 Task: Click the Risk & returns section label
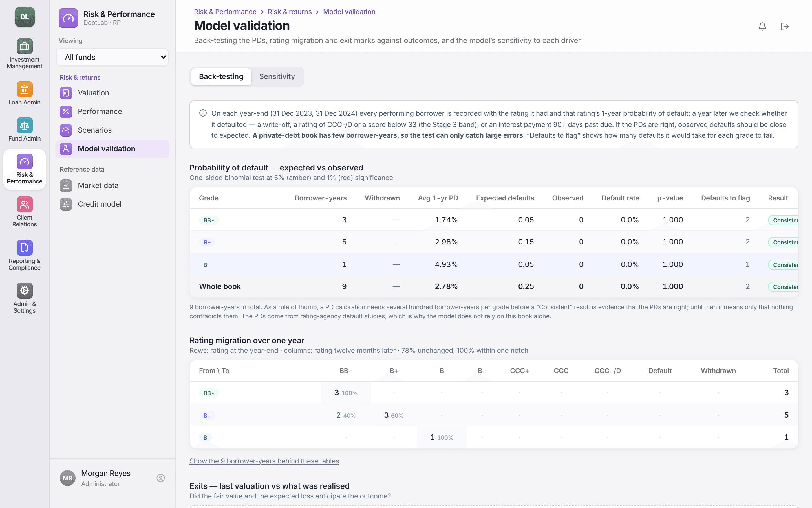point(80,77)
